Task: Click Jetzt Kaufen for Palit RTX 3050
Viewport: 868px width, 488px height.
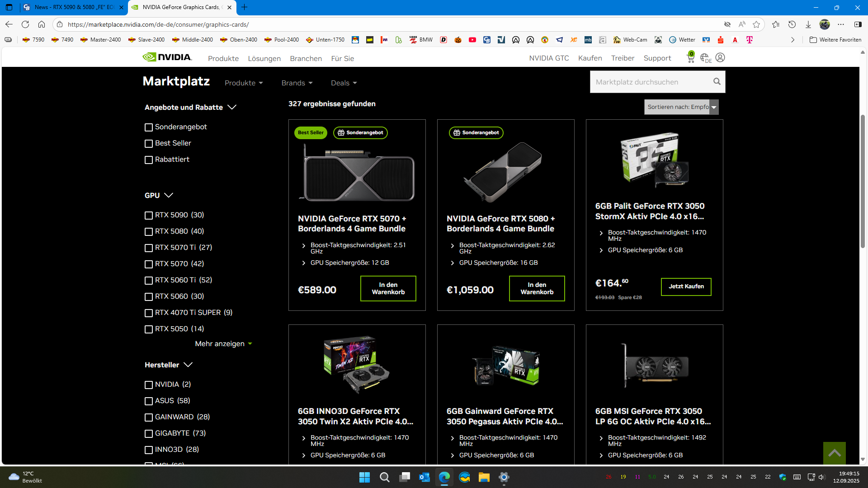Action: coord(686,286)
